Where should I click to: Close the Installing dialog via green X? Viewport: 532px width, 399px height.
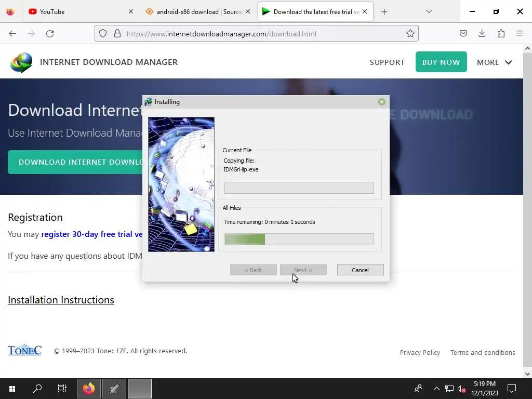point(382,102)
